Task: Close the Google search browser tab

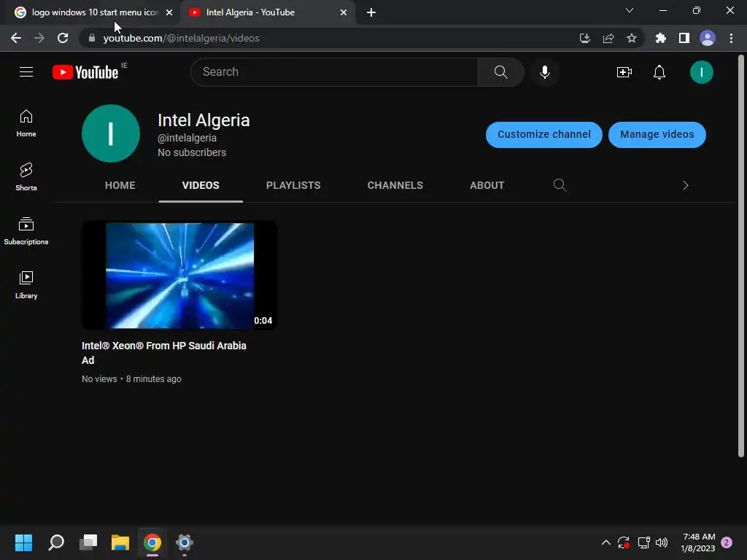Action: coord(169,12)
